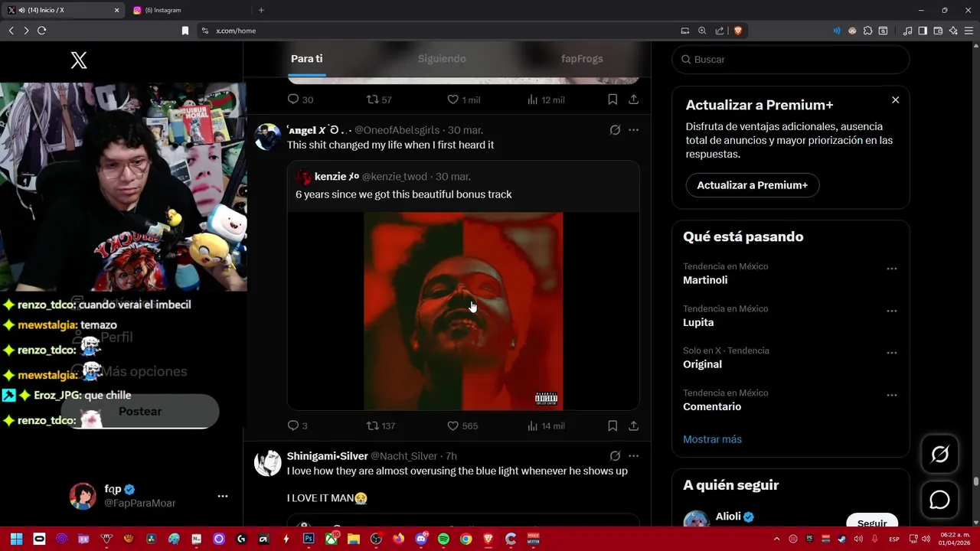Click the zoom magnifier in address bar
980x551 pixels.
(702, 31)
